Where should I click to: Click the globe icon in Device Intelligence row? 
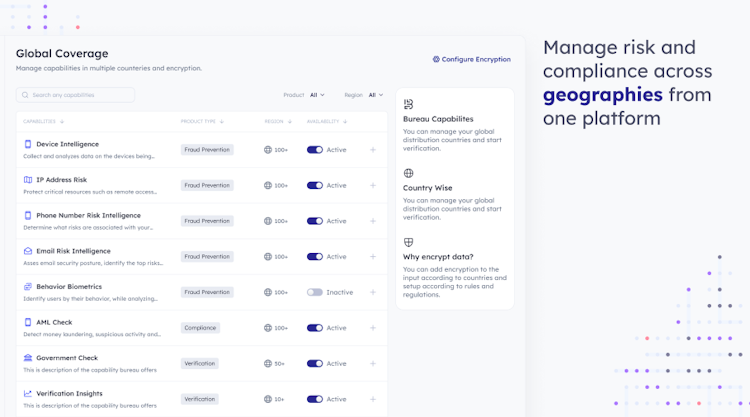click(268, 150)
